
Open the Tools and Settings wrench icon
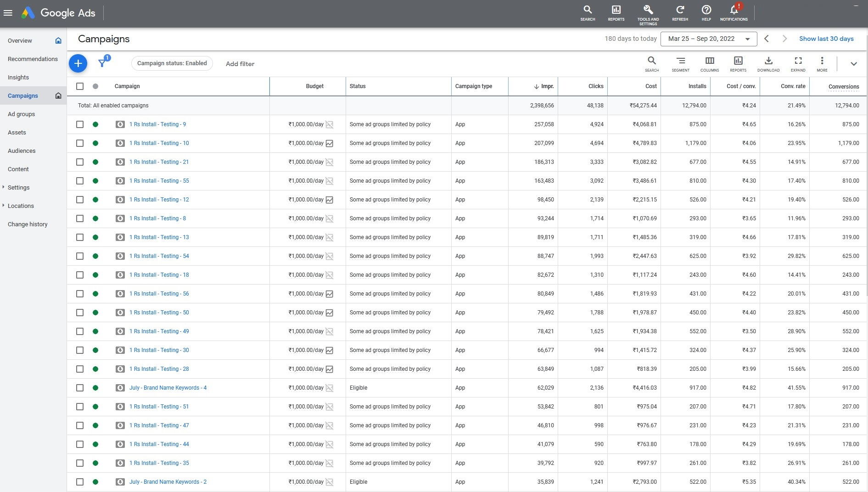648,10
